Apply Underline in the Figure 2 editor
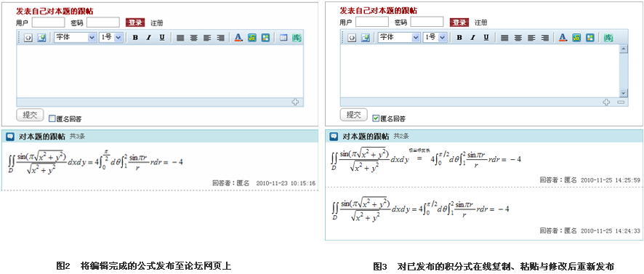 pos(162,38)
